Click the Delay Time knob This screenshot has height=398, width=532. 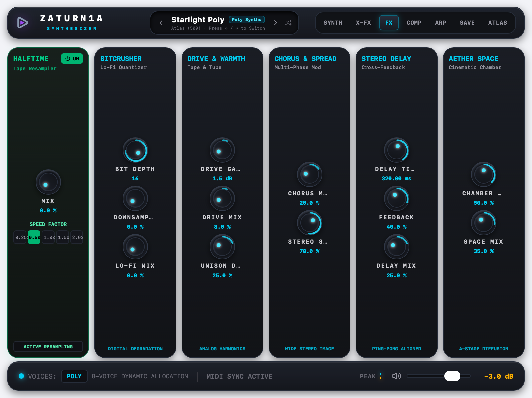click(x=397, y=150)
